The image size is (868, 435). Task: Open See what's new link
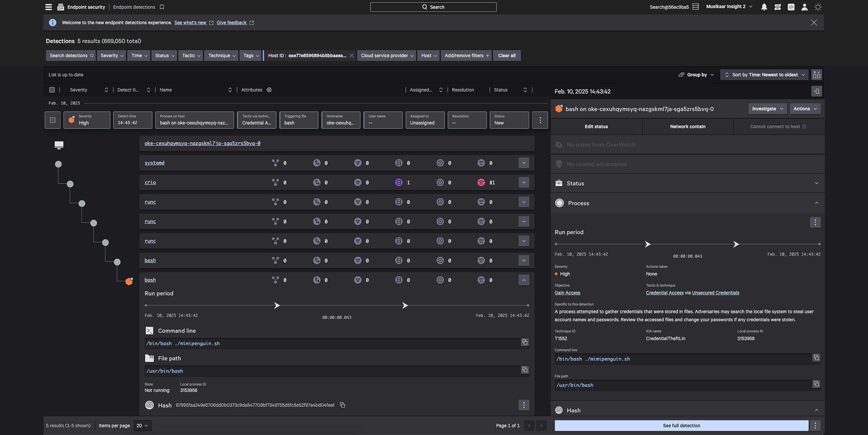194,22
